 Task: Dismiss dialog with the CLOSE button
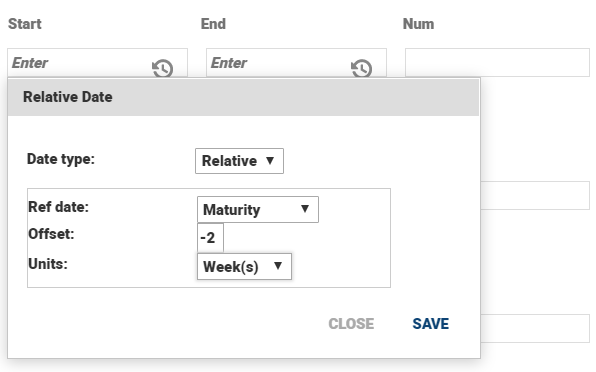click(351, 324)
